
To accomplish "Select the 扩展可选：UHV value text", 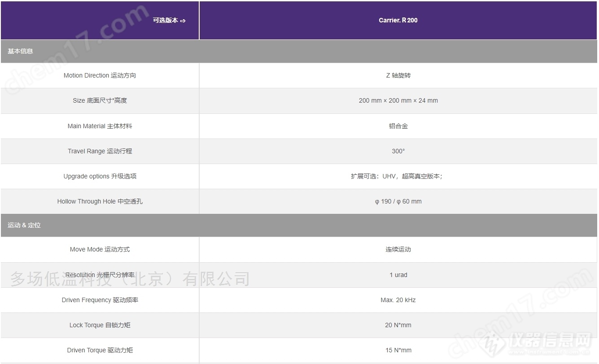I will [397, 176].
